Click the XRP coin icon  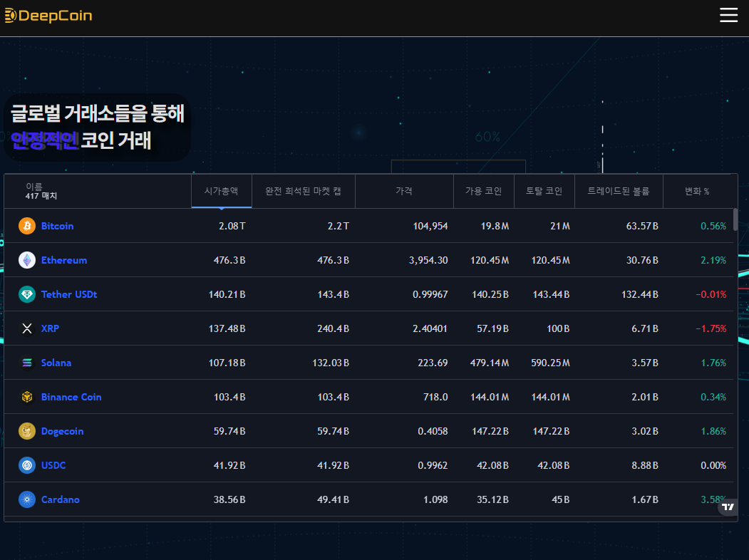point(27,328)
